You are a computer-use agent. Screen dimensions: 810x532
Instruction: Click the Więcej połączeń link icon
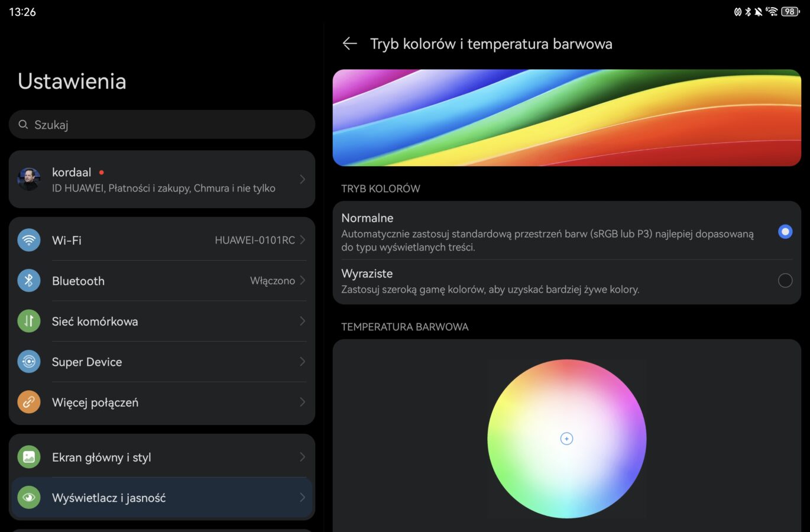pos(29,402)
